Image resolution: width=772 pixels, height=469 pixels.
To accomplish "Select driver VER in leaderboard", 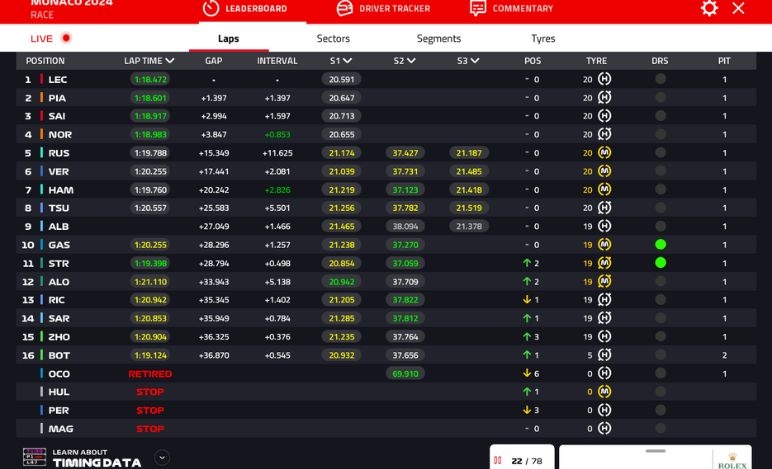I will (x=58, y=172).
